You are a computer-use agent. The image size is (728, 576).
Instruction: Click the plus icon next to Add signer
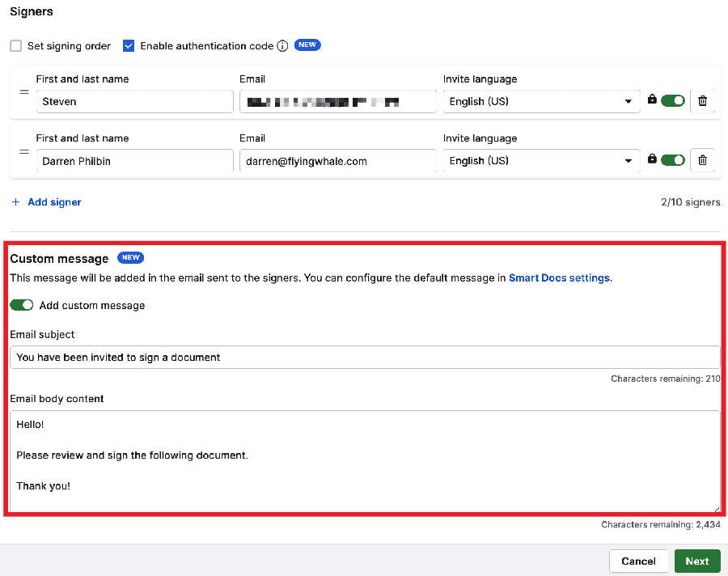(x=16, y=201)
